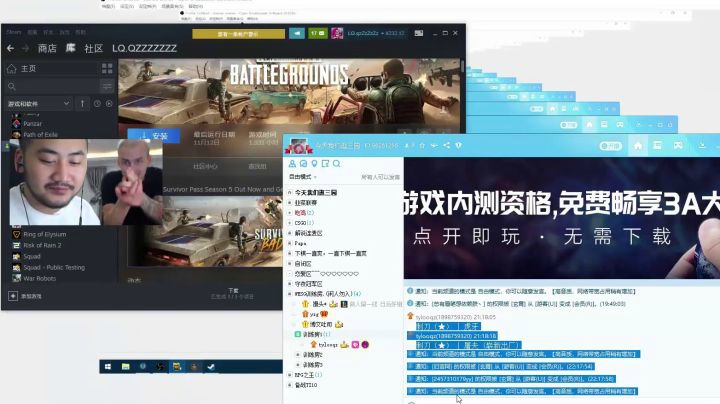720x404 pixels.
Task: Click the share icon in the YY channel header
Action: tap(447, 146)
